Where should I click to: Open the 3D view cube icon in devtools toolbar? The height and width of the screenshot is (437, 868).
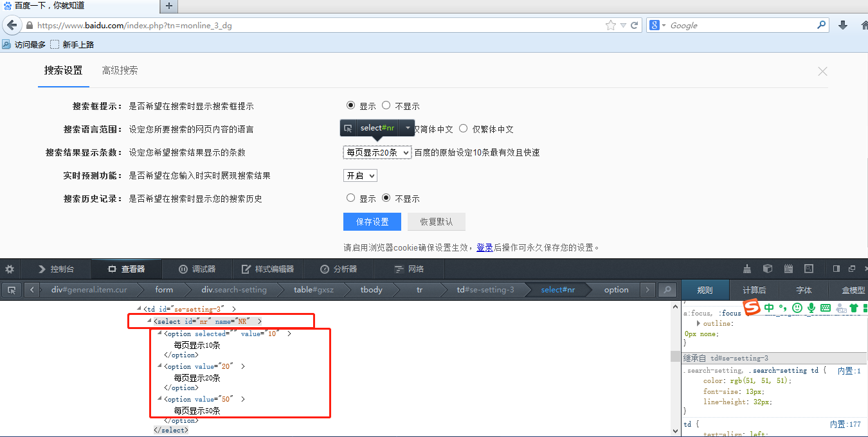click(767, 269)
